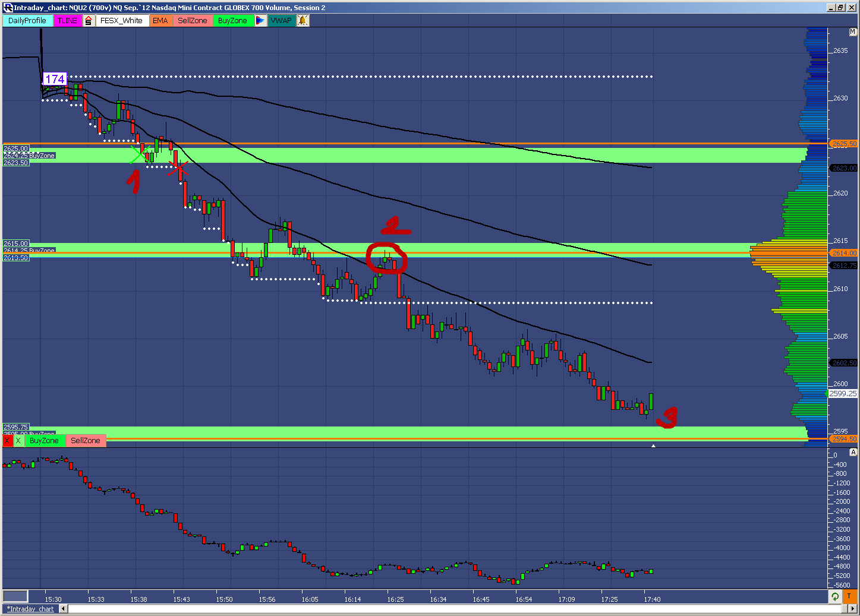860x616 pixels.
Task: Click the blue-red play arrow icon
Action: point(260,20)
